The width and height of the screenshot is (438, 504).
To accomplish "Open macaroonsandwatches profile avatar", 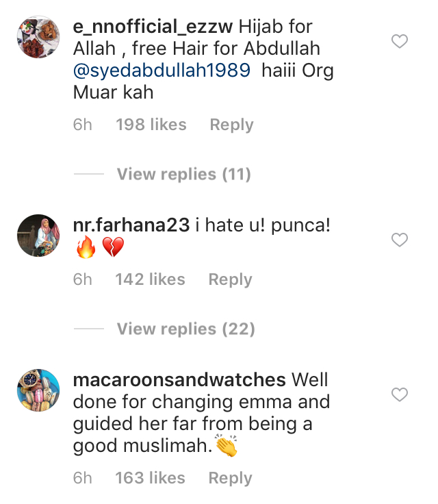I will [x=38, y=390].
